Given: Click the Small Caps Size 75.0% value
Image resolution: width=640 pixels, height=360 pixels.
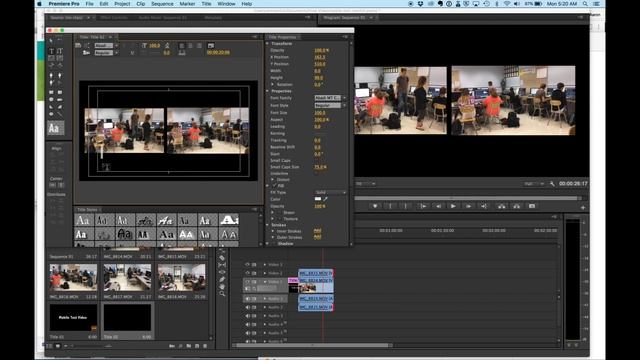Looking at the screenshot, I should pos(321,167).
